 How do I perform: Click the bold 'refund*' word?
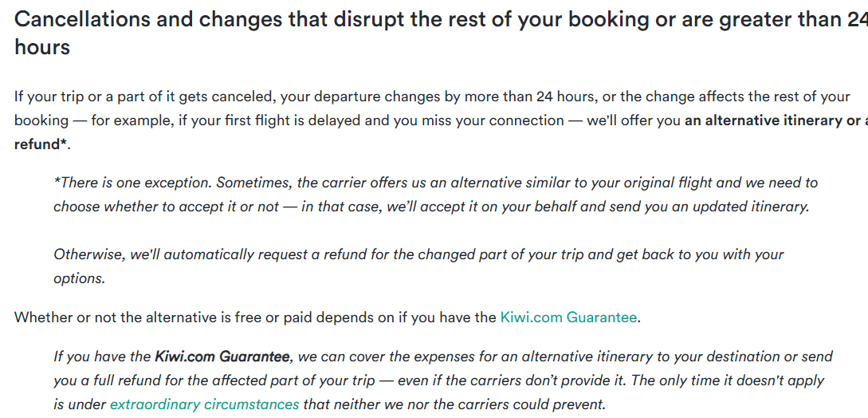41,144
